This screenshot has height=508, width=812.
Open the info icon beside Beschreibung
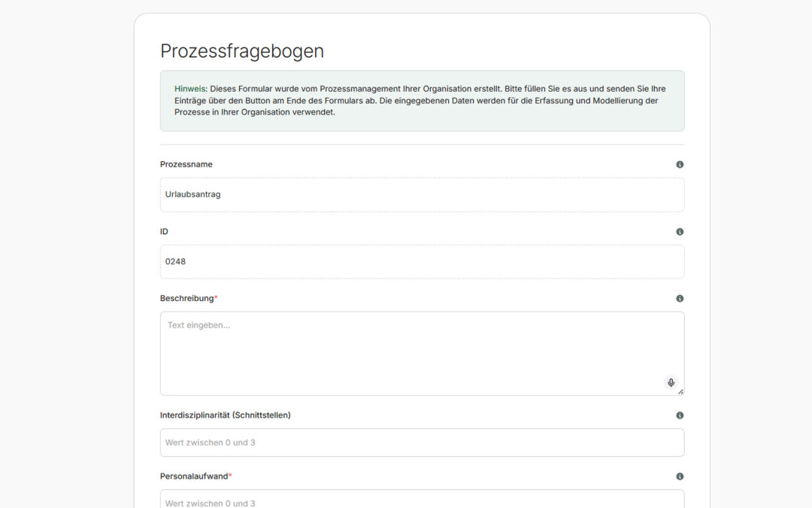coord(680,299)
